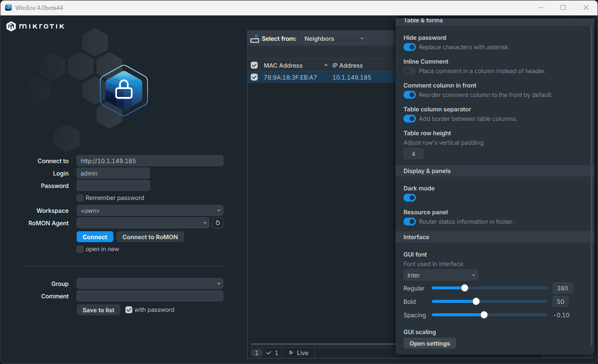Screen dimensions: 598x364
Task: Click the Connect to address field
Action: [x=150, y=161]
